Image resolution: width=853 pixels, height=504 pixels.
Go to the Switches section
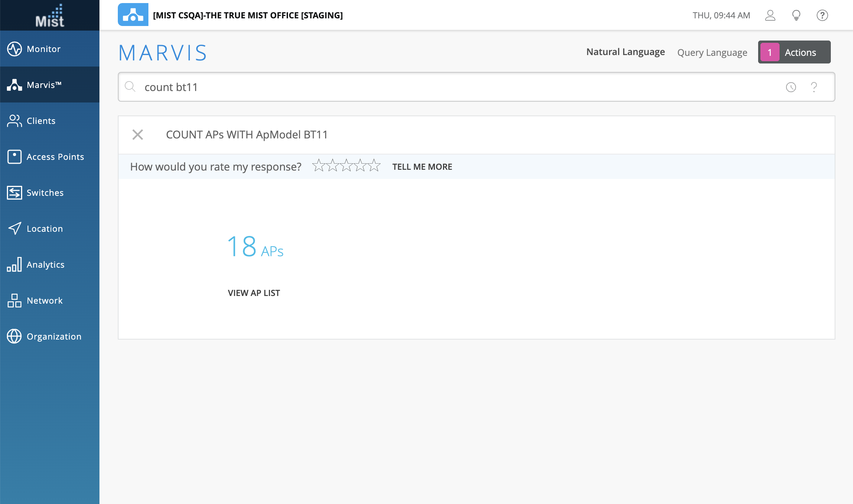[45, 193]
